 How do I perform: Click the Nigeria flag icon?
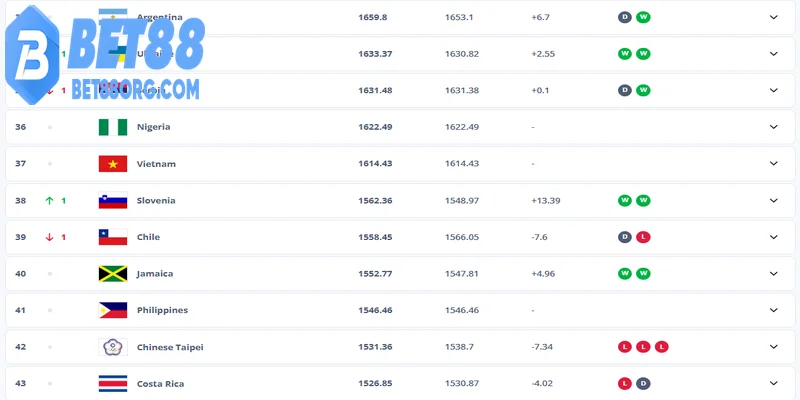(x=113, y=127)
